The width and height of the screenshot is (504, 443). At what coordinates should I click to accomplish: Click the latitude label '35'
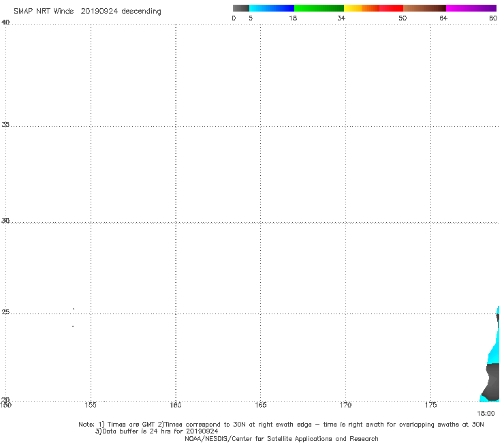point(5,124)
